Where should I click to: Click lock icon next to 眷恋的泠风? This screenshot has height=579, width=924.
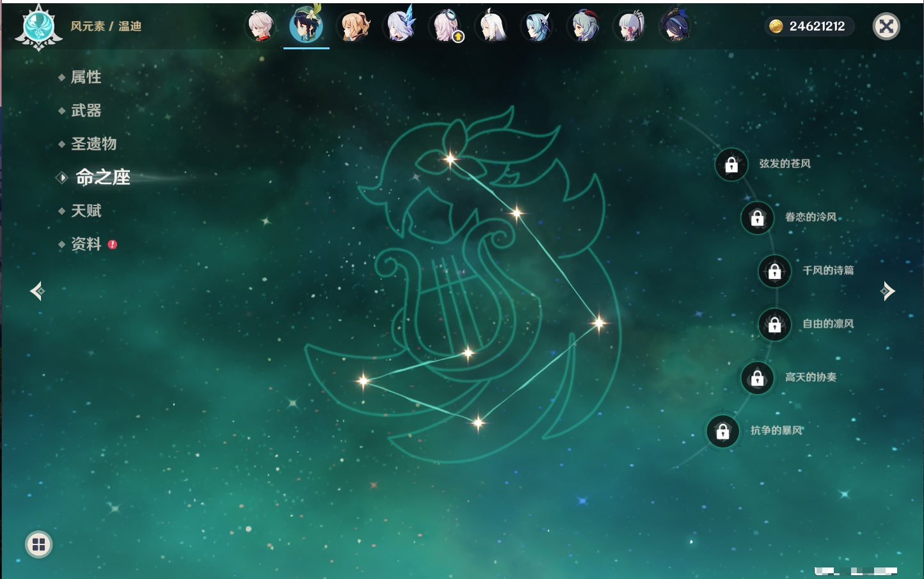[x=757, y=218]
